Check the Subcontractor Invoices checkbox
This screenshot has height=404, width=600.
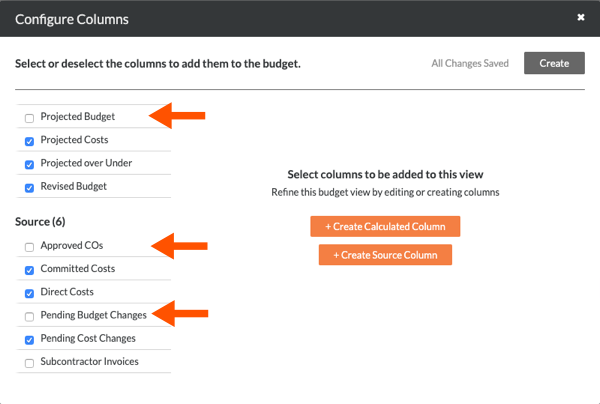point(29,362)
